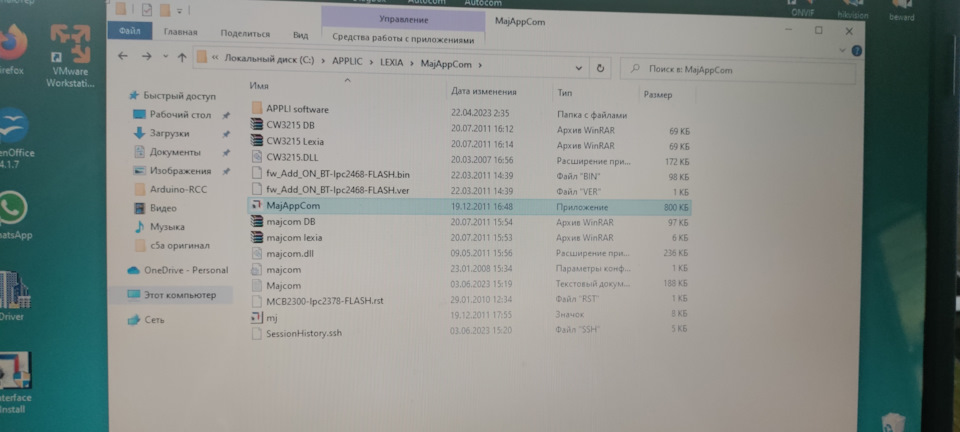The height and width of the screenshot is (432, 960).
Task: Click the Quick access star icon
Action: coord(135,95)
